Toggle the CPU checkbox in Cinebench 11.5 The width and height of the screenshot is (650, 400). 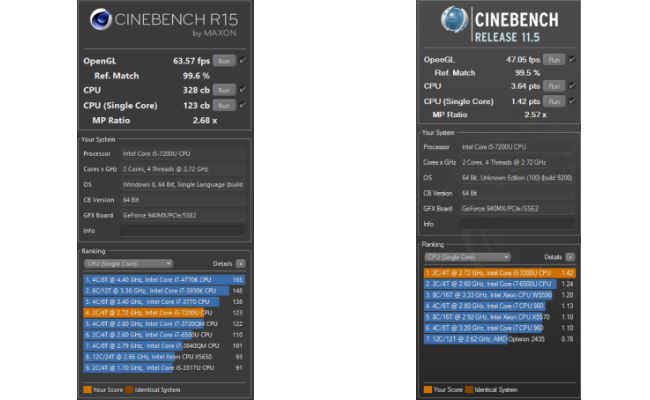point(572,85)
